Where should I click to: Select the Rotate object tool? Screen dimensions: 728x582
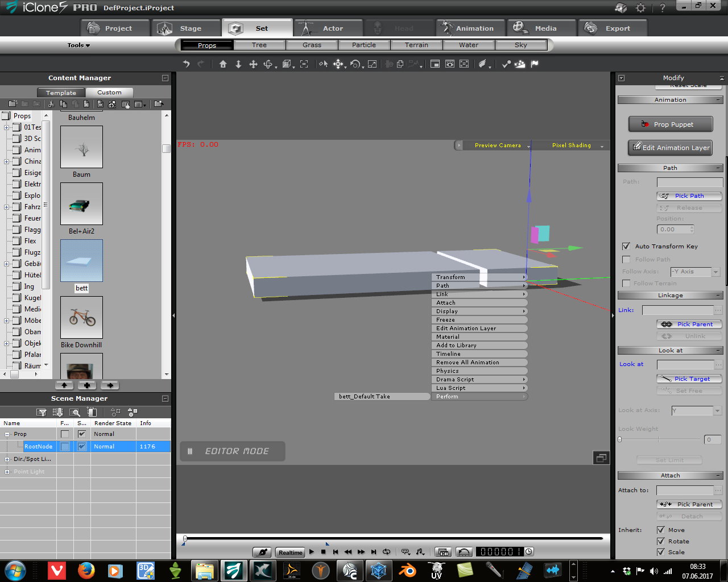355,64
